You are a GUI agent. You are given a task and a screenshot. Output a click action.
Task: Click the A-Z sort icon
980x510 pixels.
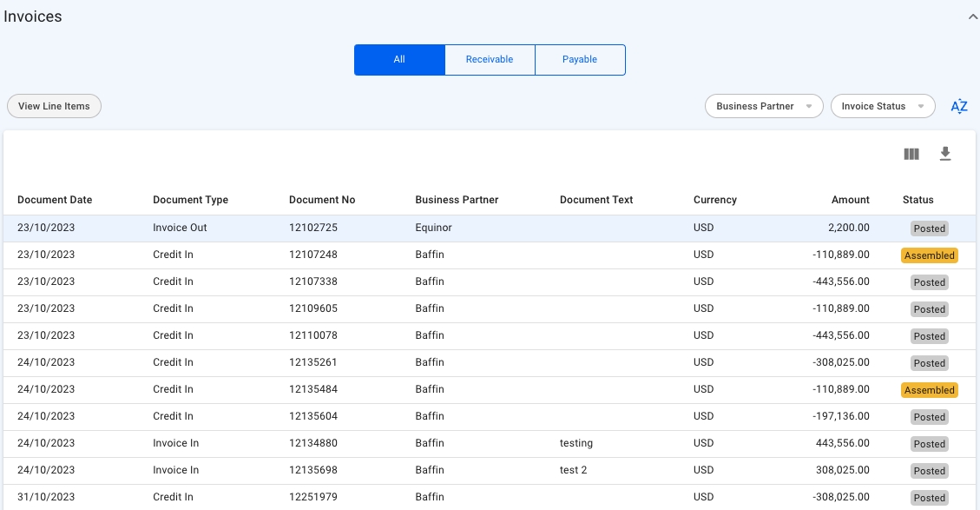coord(958,106)
